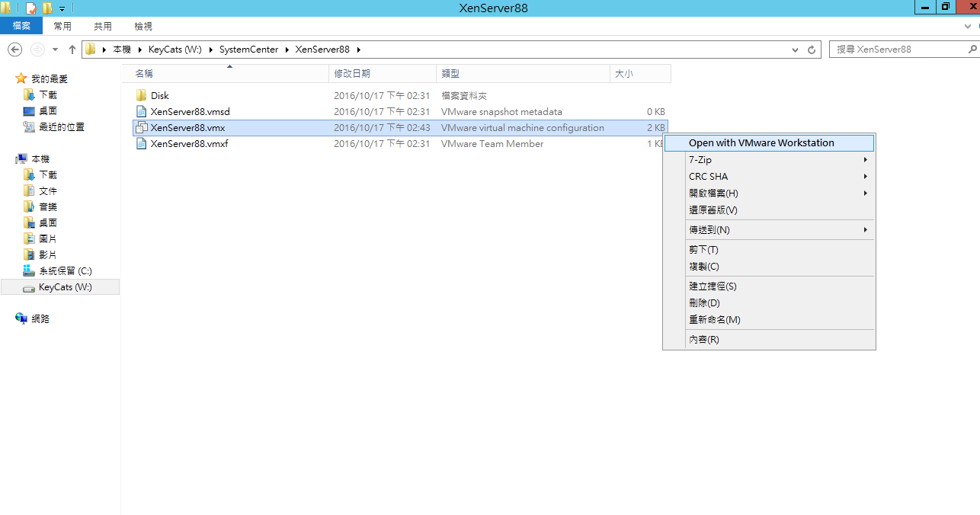Click the Forward arrow navigation button
Image resolution: width=980 pixels, height=515 pixels.
pos(37,50)
